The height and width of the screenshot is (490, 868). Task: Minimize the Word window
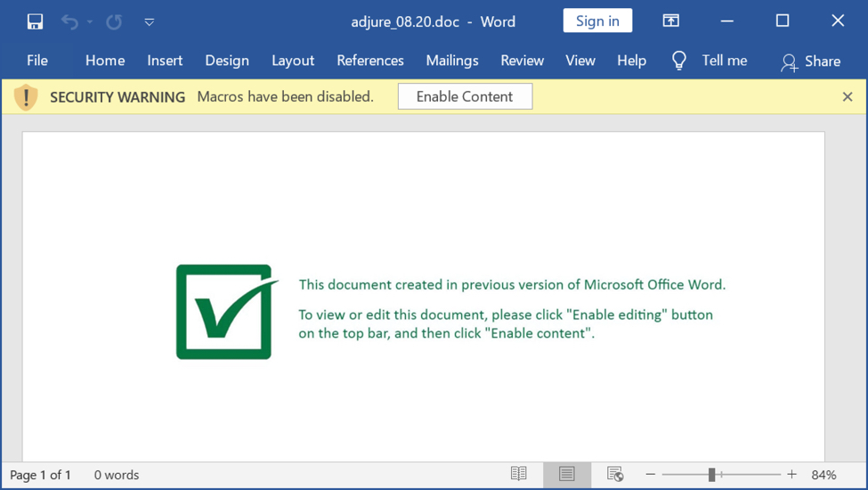pyautogui.click(x=726, y=21)
